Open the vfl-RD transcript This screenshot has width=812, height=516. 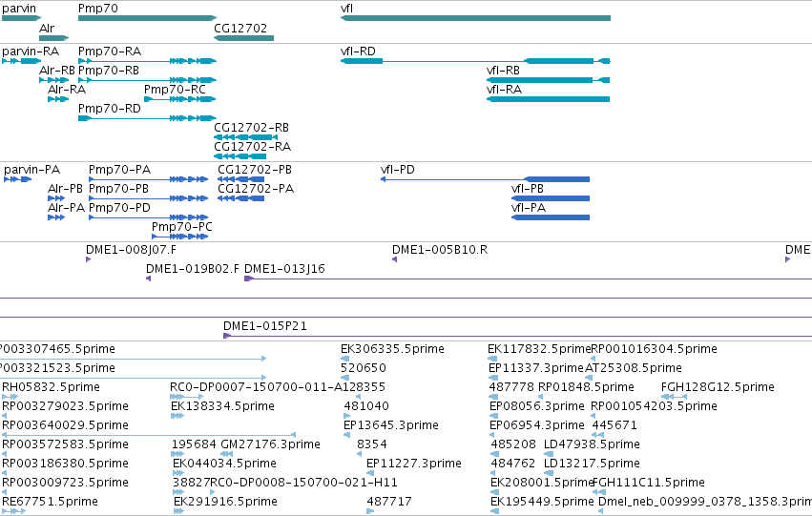point(475,61)
